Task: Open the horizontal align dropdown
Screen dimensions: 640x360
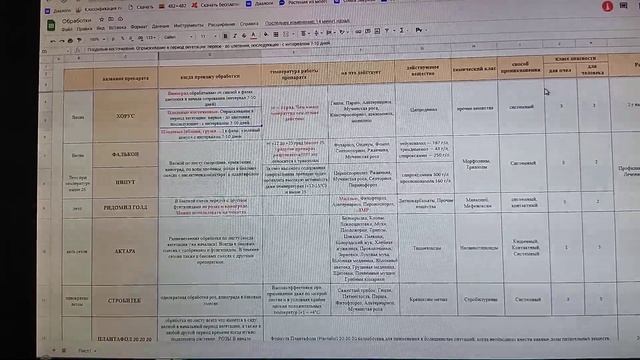Action: [304, 33]
